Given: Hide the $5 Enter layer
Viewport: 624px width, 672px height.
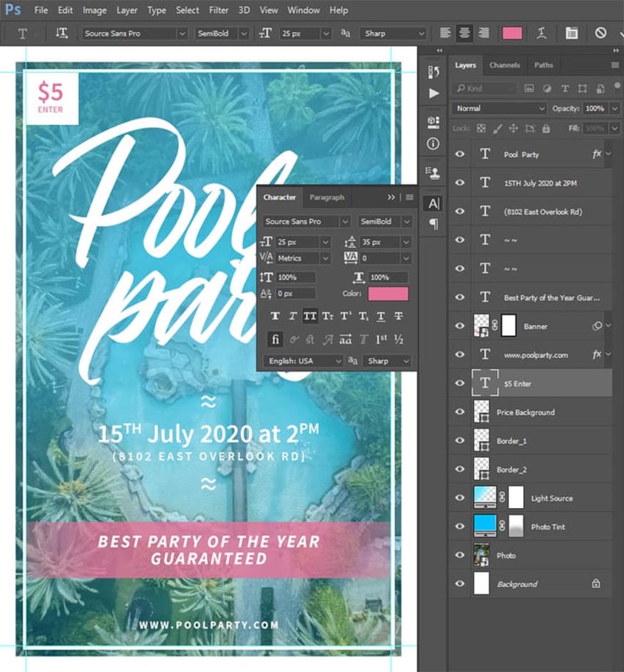Looking at the screenshot, I should click(460, 383).
